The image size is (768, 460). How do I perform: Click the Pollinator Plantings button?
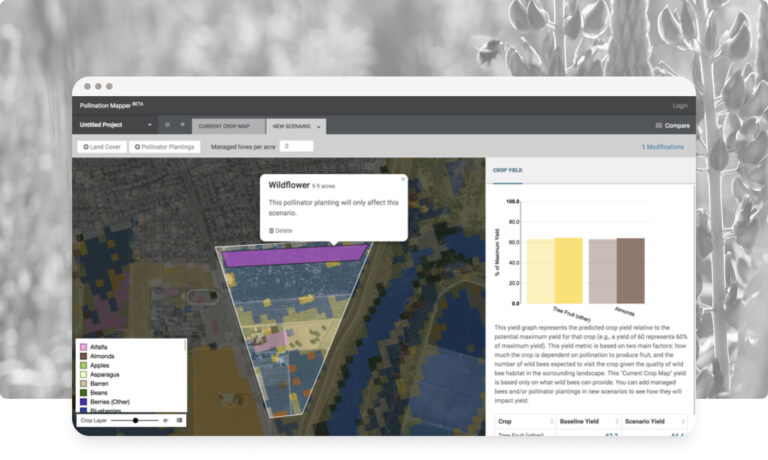166,147
